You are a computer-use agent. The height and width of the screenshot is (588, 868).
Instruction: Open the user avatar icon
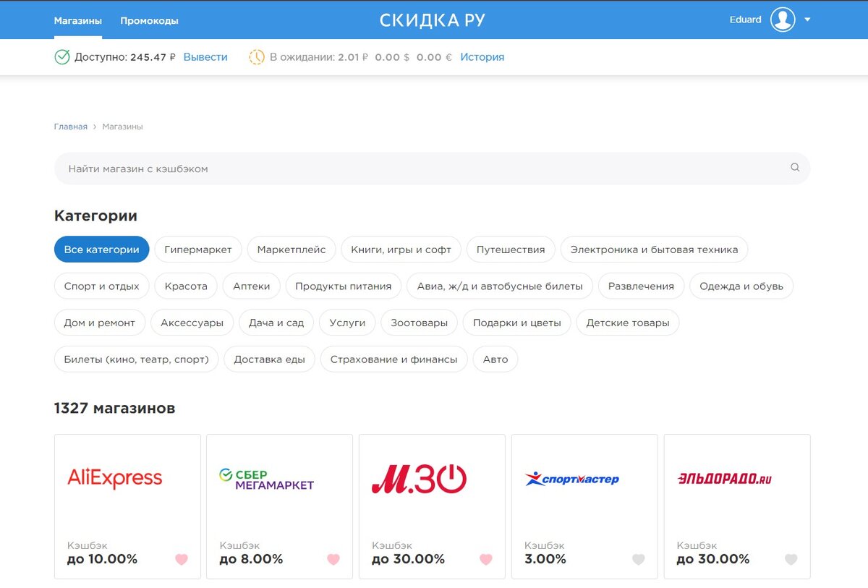[x=782, y=20]
